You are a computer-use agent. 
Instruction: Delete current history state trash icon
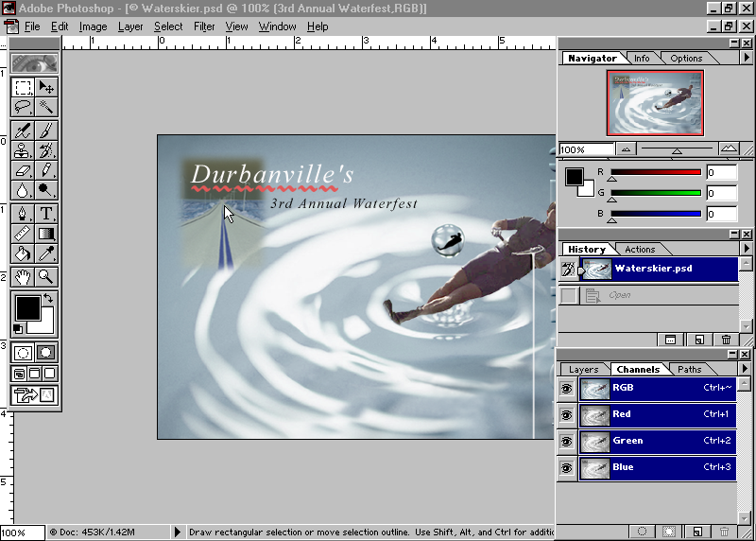[726, 340]
